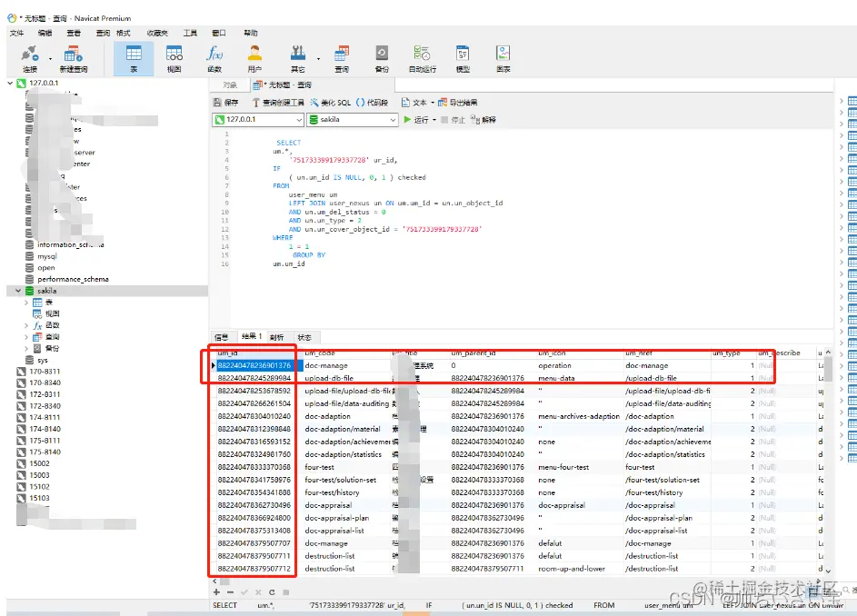This screenshot has height=616, width=857.
Task: Select the 170-8311 connection in the tree
Action: pos(45,371)
